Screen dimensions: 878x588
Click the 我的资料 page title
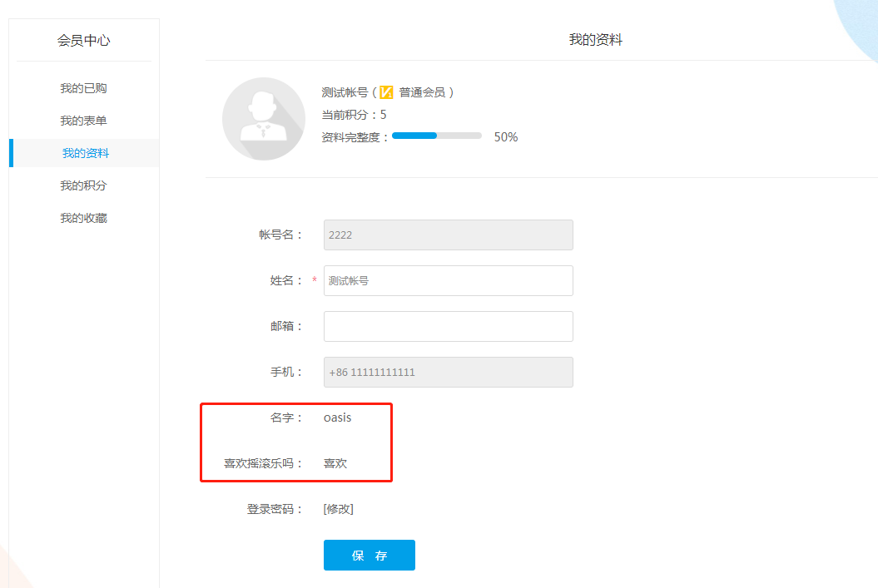pyautogui.click(x=596, y=40)
